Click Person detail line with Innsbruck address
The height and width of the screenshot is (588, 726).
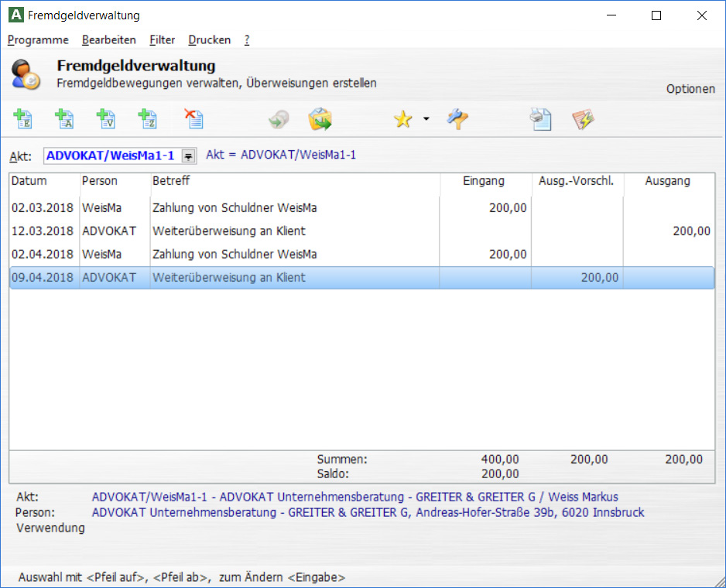(368, 512)
